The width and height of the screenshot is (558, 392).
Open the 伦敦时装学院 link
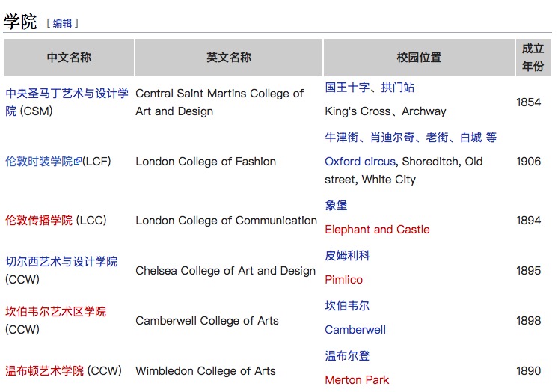[x=39, y=162]
